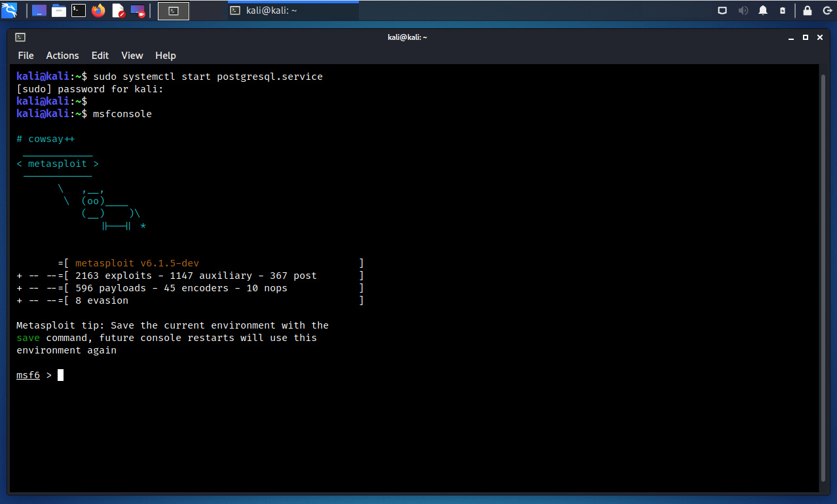Image resolution: width=837 pixels, height=504 pixels.
Task: Click the show desktop panel icon
Action: 39,10
